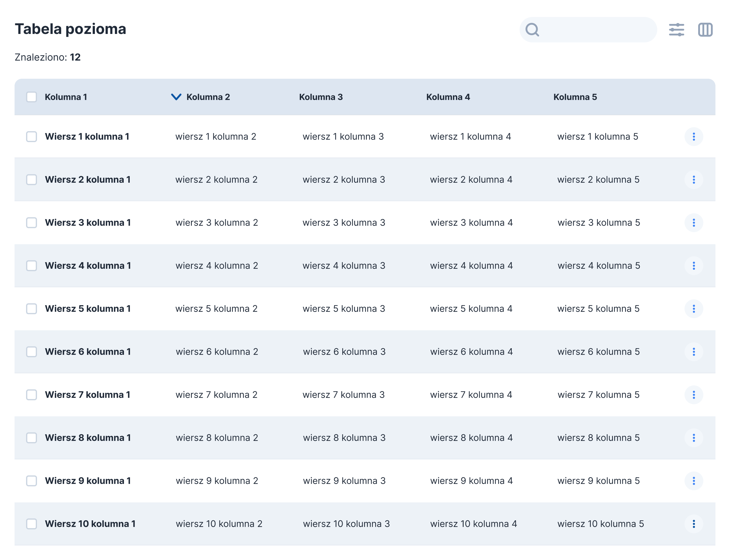Check the Wiersz 2 kolumna 1 checkbox

pos(32,180)
